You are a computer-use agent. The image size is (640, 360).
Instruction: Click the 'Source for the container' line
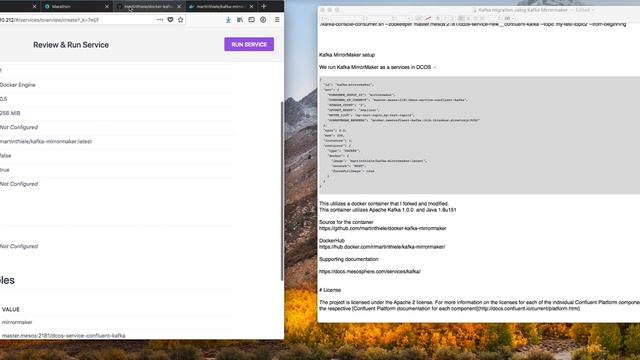(x=346, y=222)
